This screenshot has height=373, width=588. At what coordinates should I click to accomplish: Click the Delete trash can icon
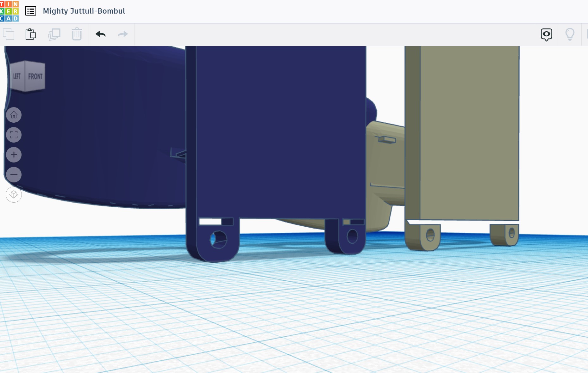coord(77,34)
